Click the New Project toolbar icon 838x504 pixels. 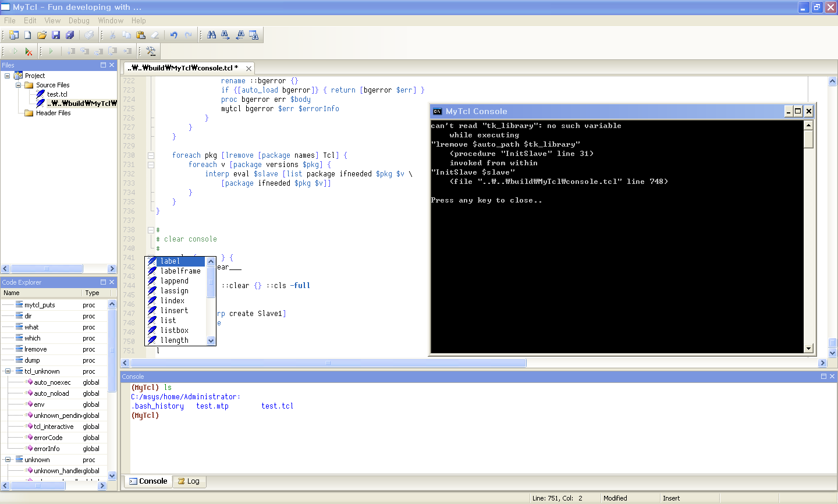pyautogui.click(x=13, y=35)
